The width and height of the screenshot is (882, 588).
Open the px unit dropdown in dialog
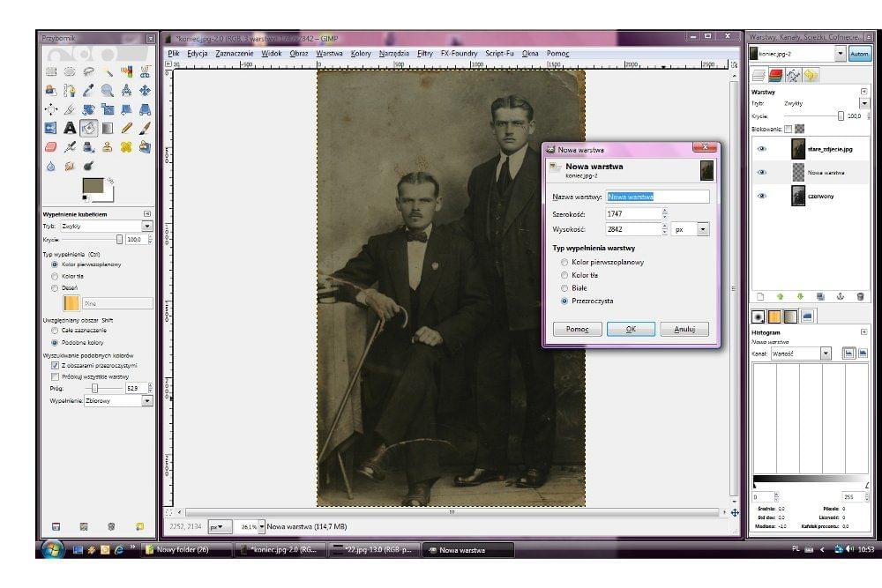click(x=703, y=229)
